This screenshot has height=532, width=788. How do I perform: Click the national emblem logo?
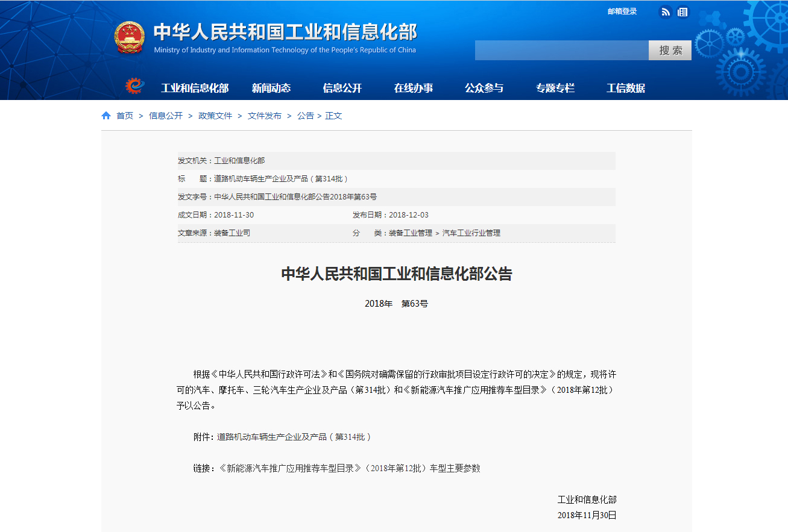coord(130,37)
